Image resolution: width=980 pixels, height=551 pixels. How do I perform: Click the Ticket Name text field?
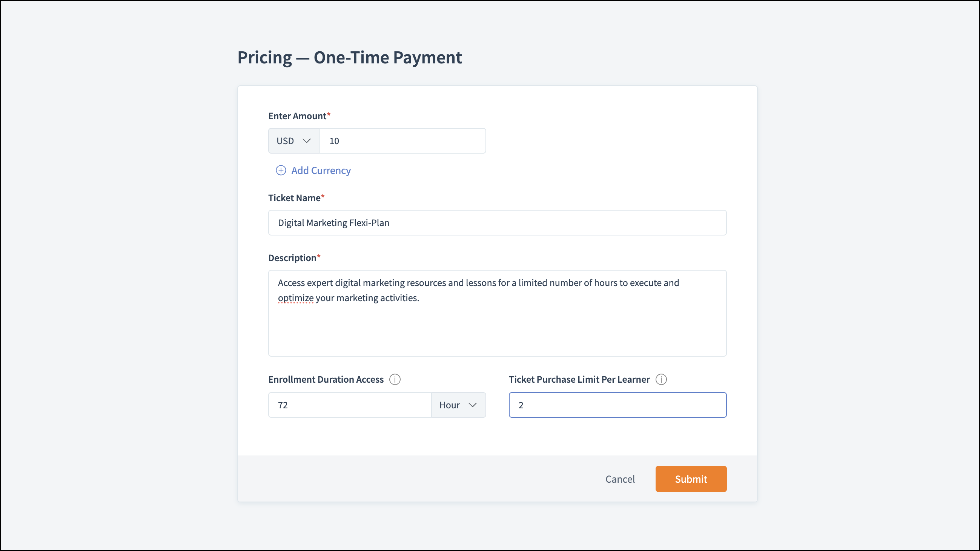click(x=497, y=223)
